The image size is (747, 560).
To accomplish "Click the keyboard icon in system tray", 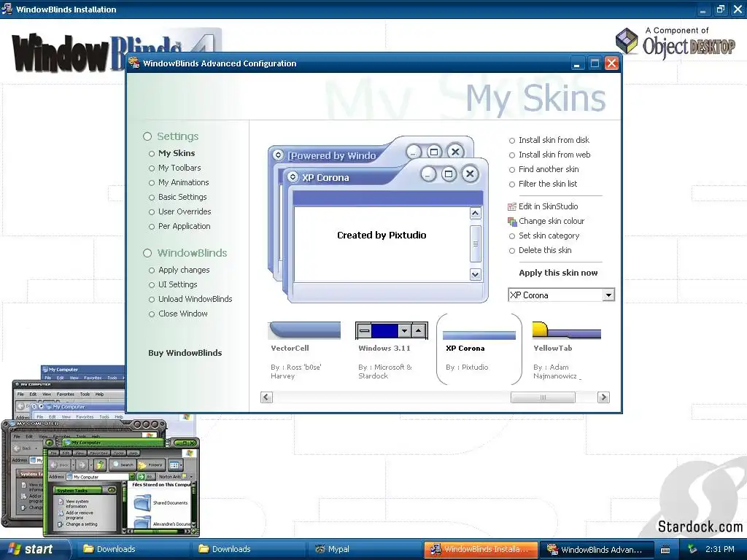I will pos(665,550).
